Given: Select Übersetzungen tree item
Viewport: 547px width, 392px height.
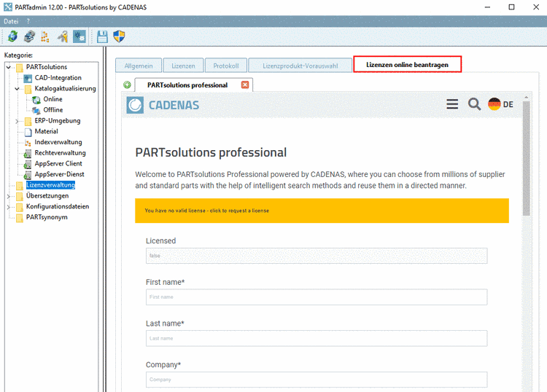Looking at the screenshot, I should [47, 196].
